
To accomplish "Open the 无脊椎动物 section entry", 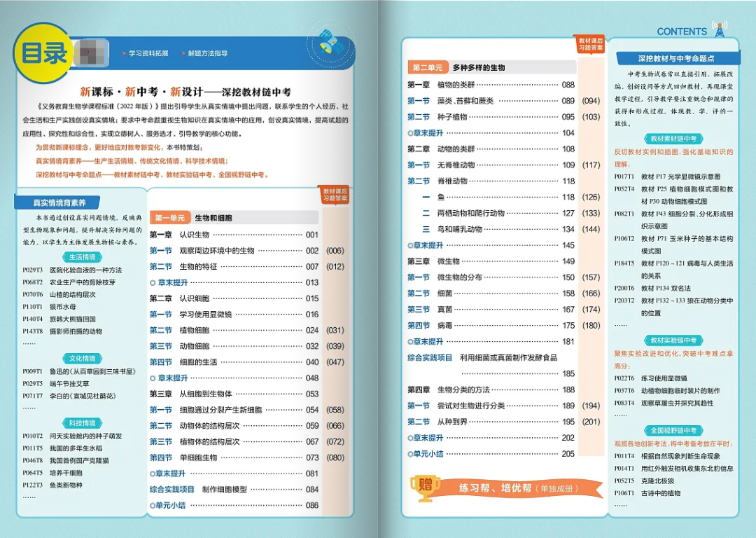I will [491, 165].
